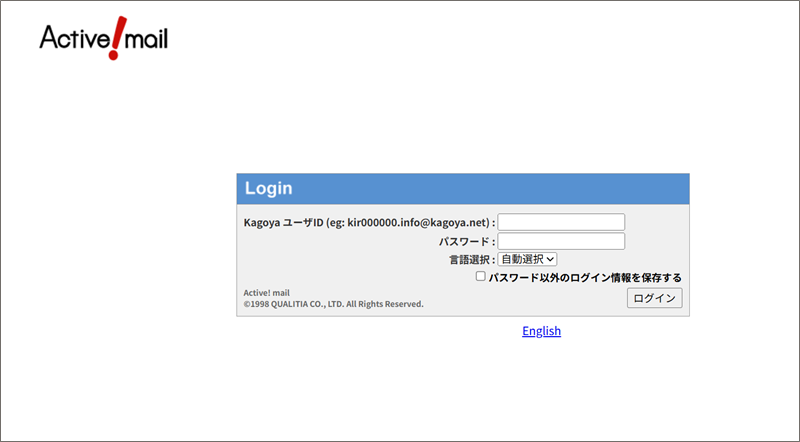Click the Active! mail logo
The height and width of the screenshot is (442, 800).
pos(103,38)
